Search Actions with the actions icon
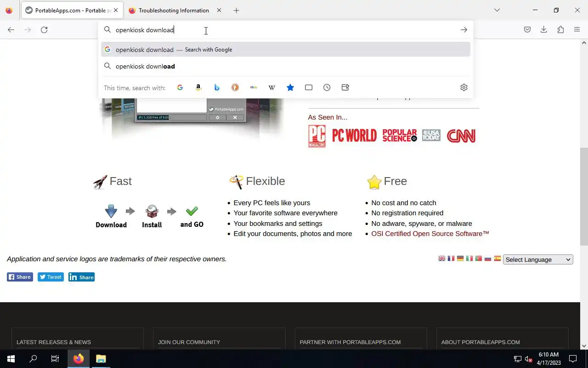This screenshot has height=368, width=588. point(345,87)
